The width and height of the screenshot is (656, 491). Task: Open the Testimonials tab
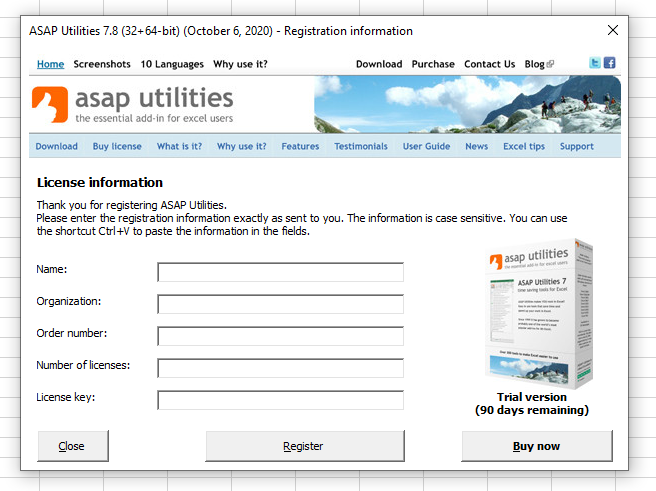(361, 146)
